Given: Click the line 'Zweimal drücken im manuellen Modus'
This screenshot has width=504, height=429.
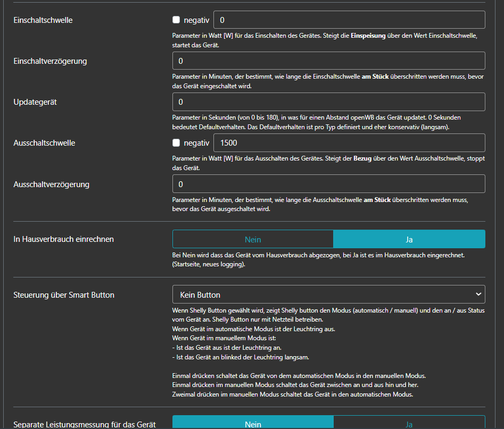Looking at the screenshot, I should [293, 394].
